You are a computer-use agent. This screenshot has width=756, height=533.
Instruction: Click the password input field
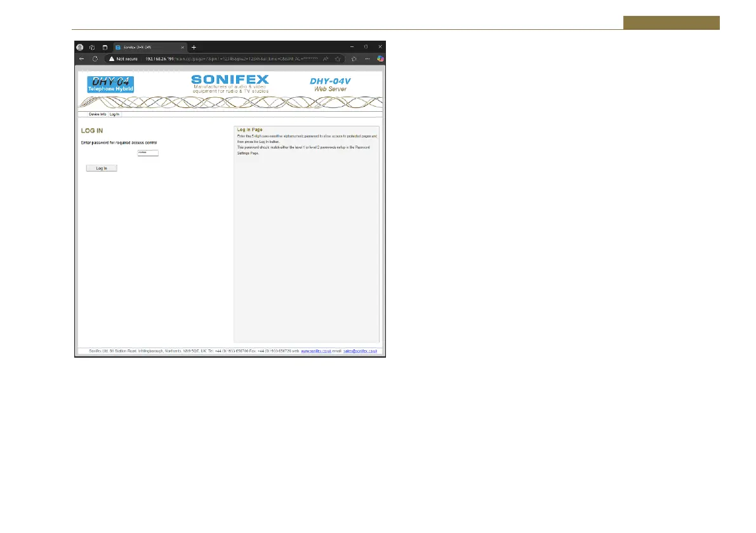tap(147, 153)
